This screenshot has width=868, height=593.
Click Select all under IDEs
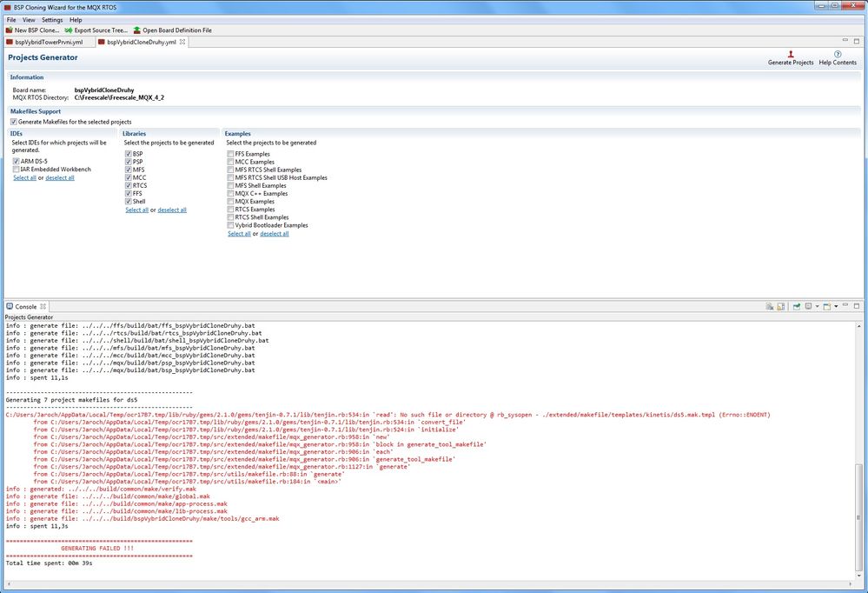click(25, 178)
